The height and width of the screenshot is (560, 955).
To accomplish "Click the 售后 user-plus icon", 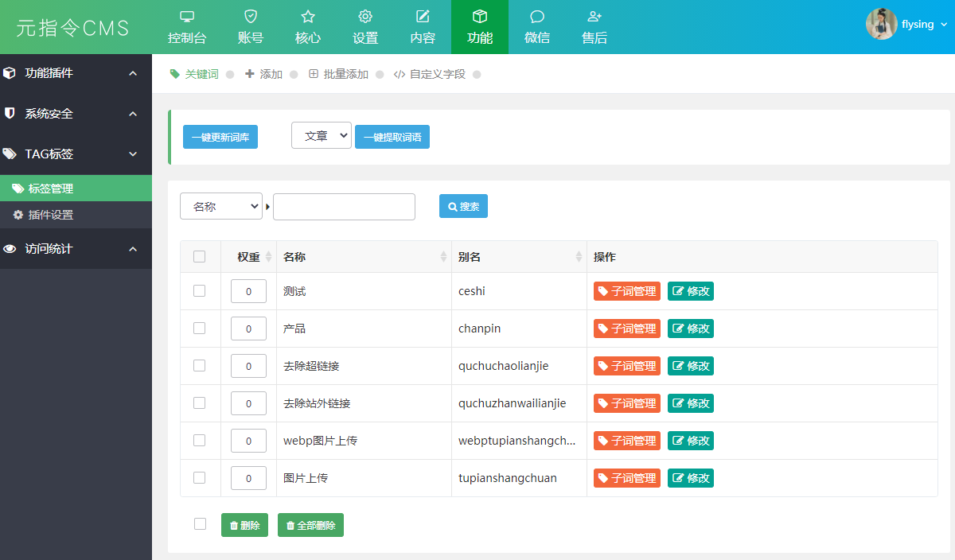I will pos(594,17).
